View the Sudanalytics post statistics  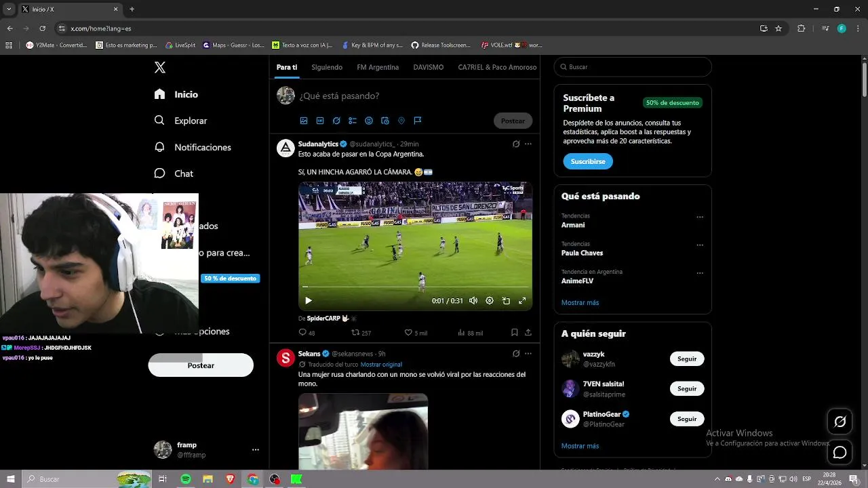(x=470, y=333)
